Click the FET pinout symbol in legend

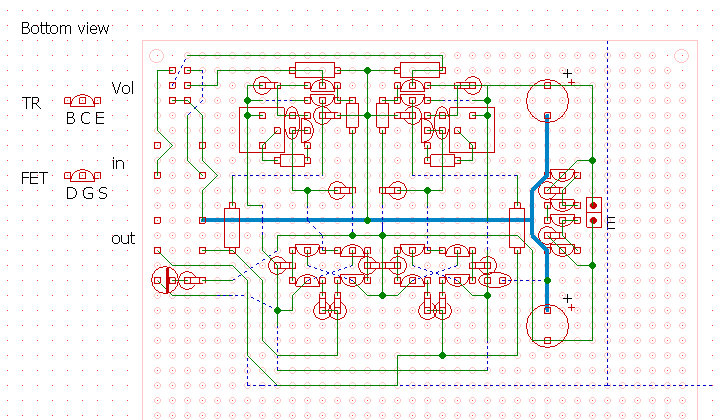point(82,176)
